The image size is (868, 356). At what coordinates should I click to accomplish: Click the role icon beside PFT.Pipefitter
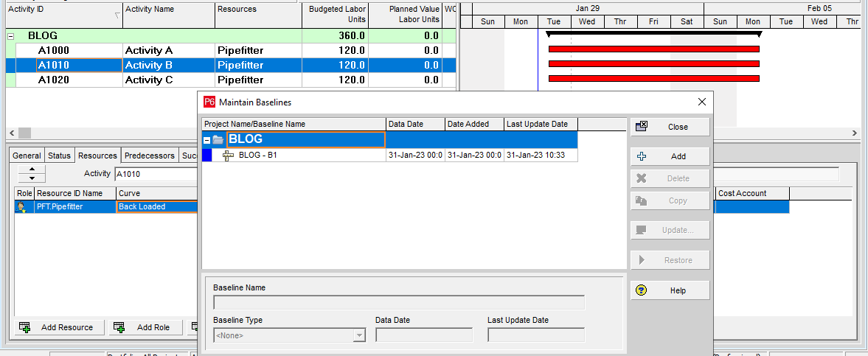coord(21,207)
